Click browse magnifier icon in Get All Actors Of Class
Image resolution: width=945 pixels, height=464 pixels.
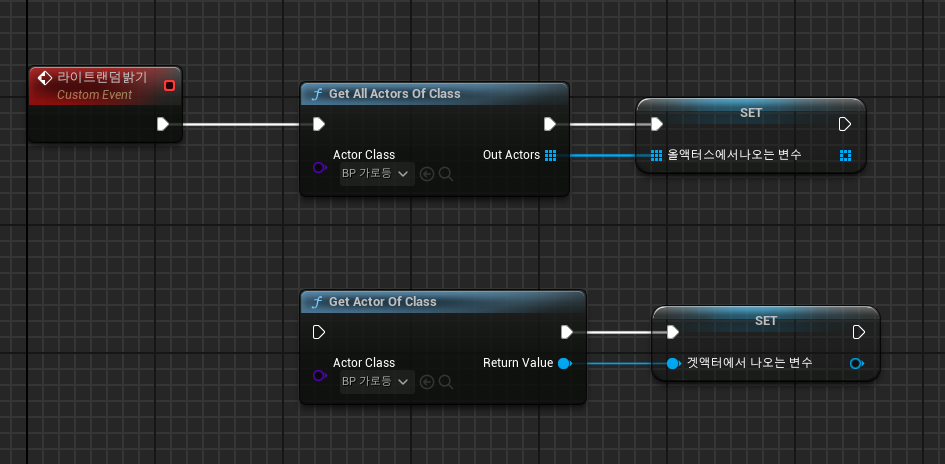446,174
